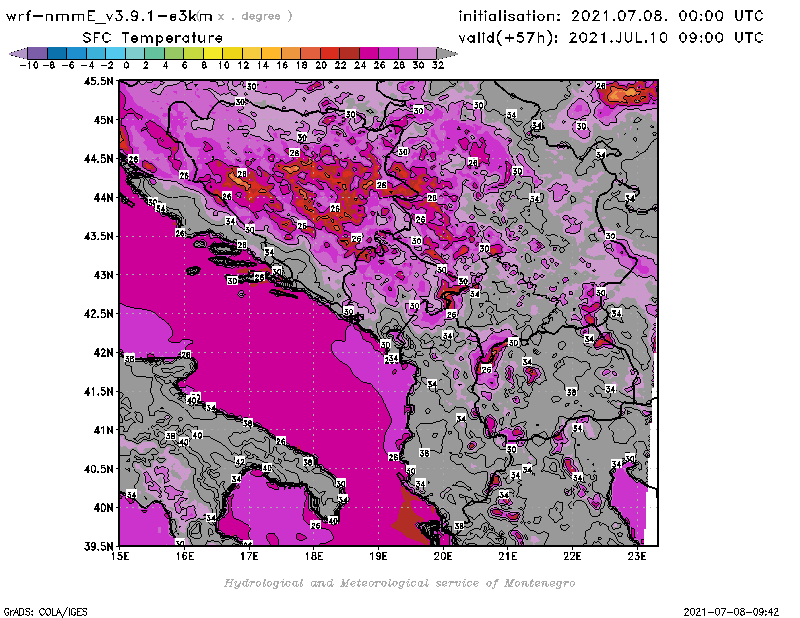Select the '41N' latitude label
This screenshot has height=618, width=800.
point(104,430)
